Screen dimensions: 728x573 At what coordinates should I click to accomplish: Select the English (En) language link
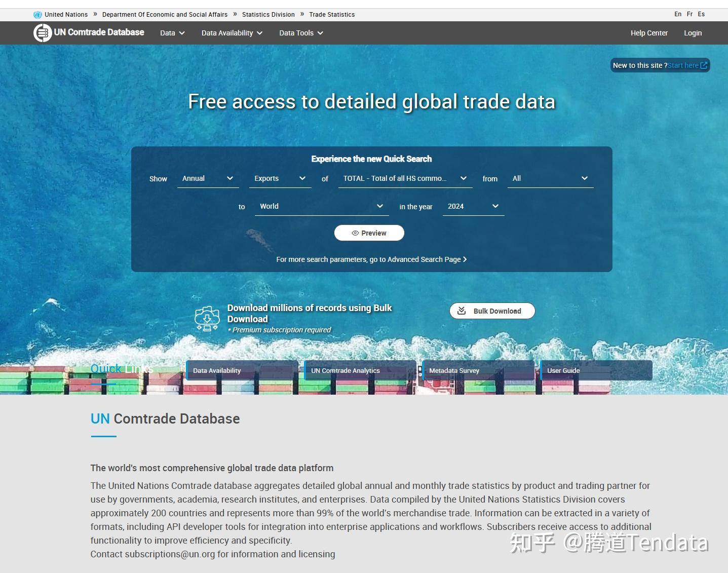point(678,14)
